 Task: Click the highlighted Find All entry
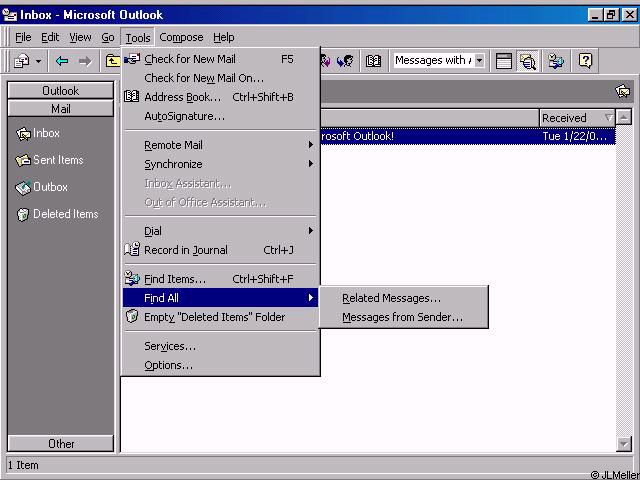(x=220, y=298)
